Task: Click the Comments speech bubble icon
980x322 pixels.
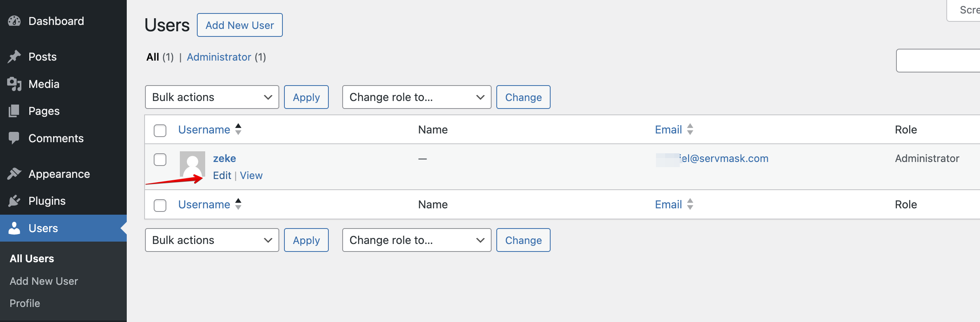Action: [14, 138]
